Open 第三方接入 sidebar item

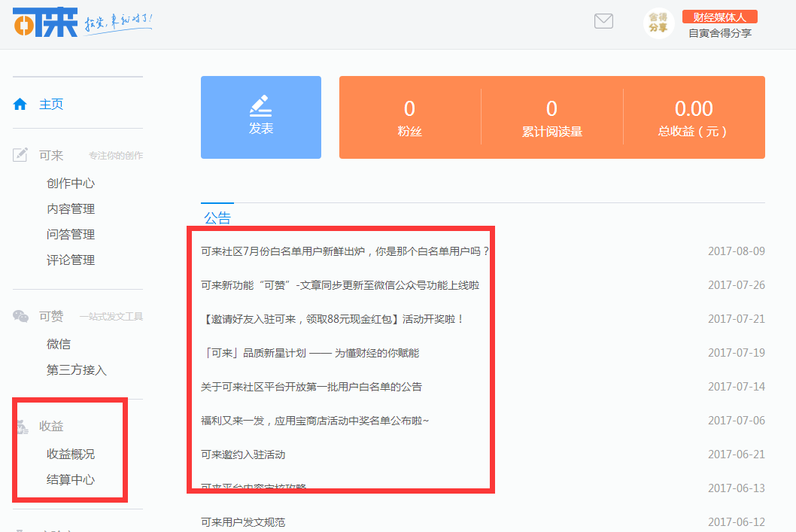[x=77, y=370]
